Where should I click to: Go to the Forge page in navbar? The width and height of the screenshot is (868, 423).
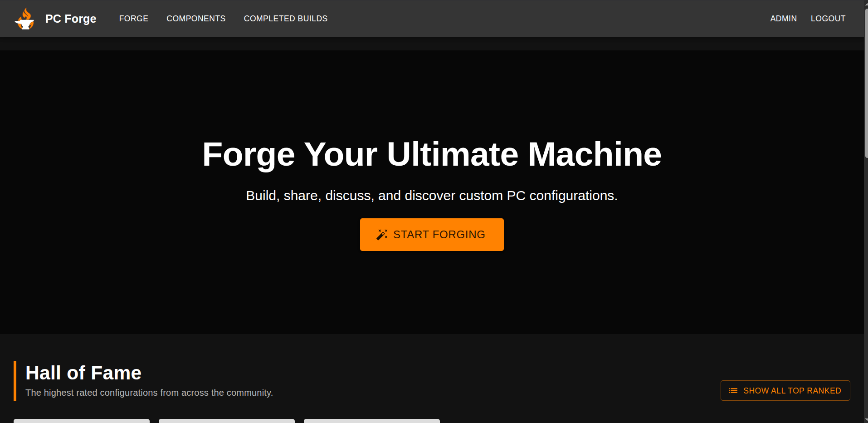(133, 19)
